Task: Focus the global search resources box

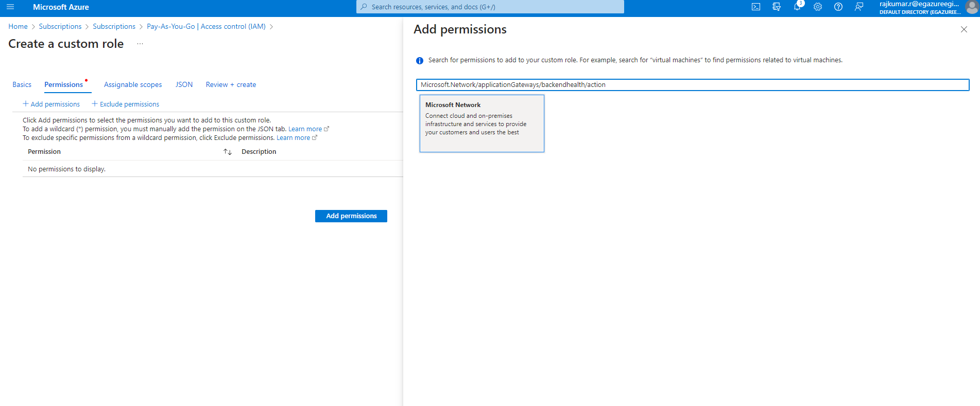Action: (x=490, y=7)
